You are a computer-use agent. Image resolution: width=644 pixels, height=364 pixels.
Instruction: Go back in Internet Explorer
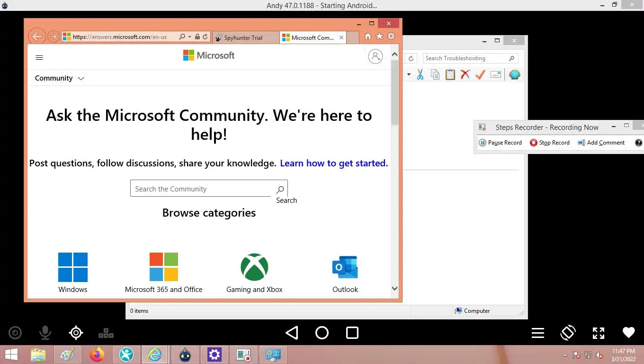pos(37,36)
